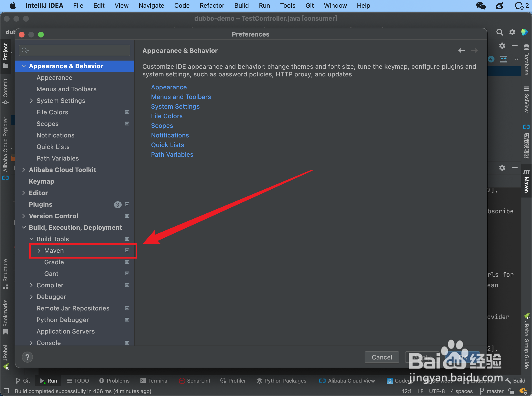Click the bottom-left tool window toggle icon
This screenshot has width=532, height=396.
6,391
